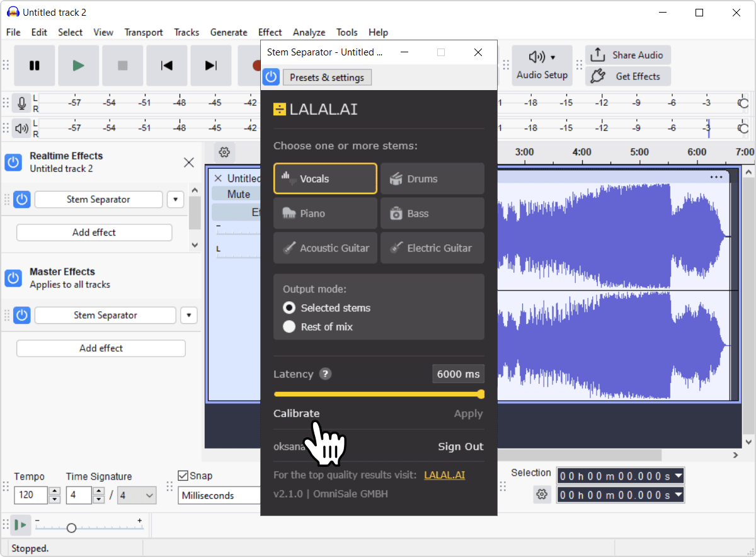756x557 pixels.
Task: Click the 5:00 mark on timeline ruler
Action: click(x=639, y=152)
